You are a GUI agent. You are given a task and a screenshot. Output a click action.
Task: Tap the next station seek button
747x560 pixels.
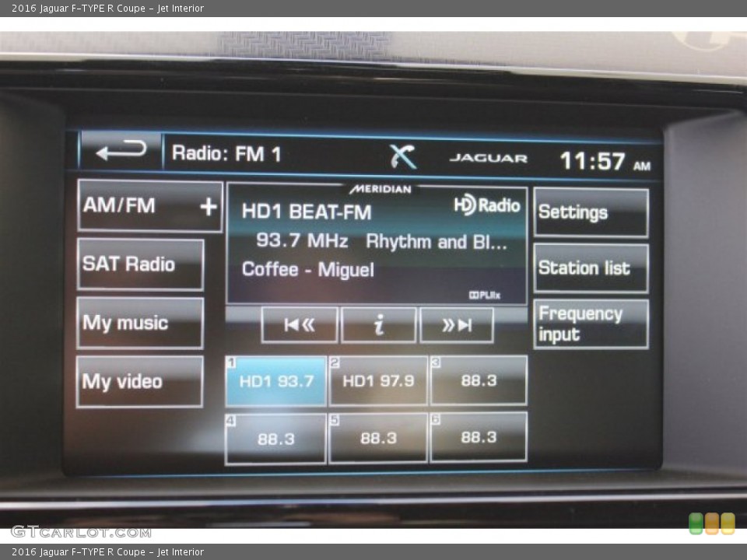(x=457, y=325)
